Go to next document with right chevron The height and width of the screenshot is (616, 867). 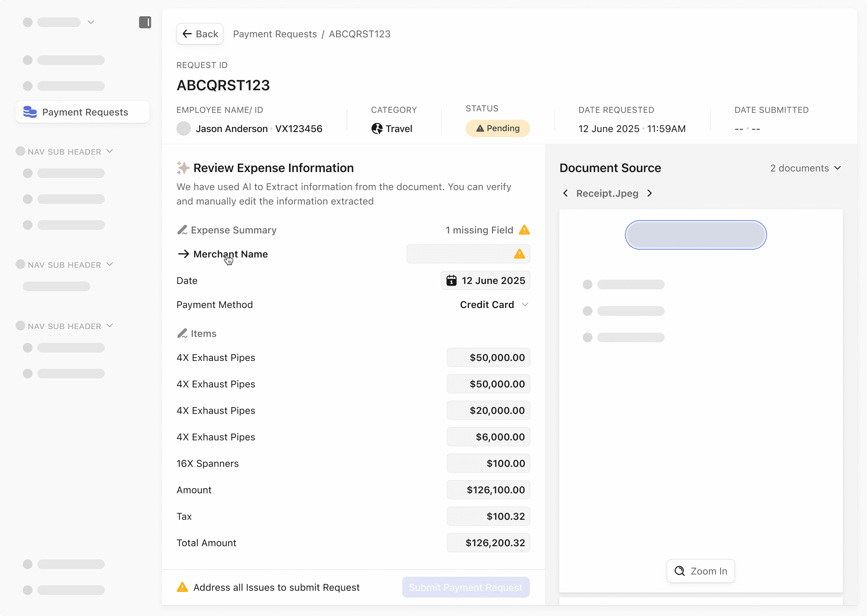coord(650,193)
